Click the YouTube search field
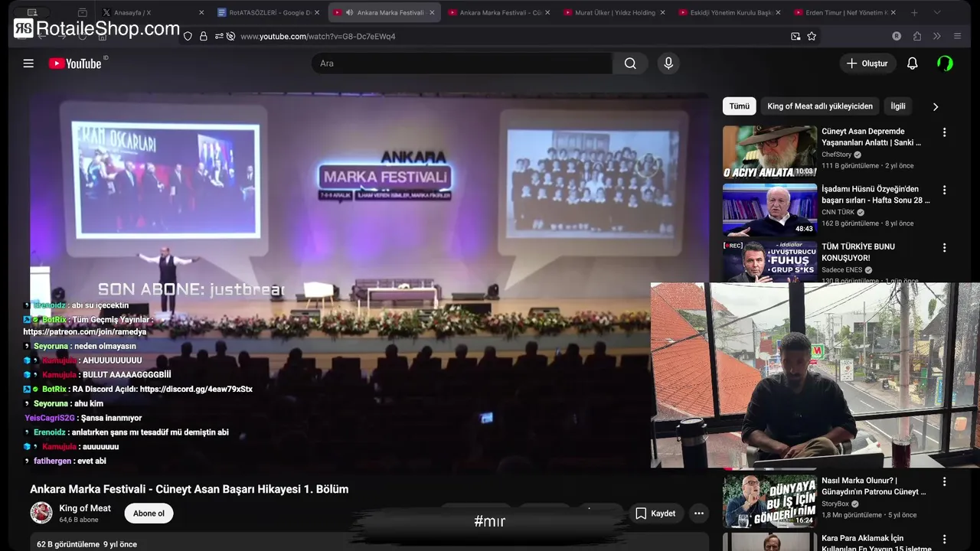The height and width of the screenshot is (551, 980). [x=462, y=64]
